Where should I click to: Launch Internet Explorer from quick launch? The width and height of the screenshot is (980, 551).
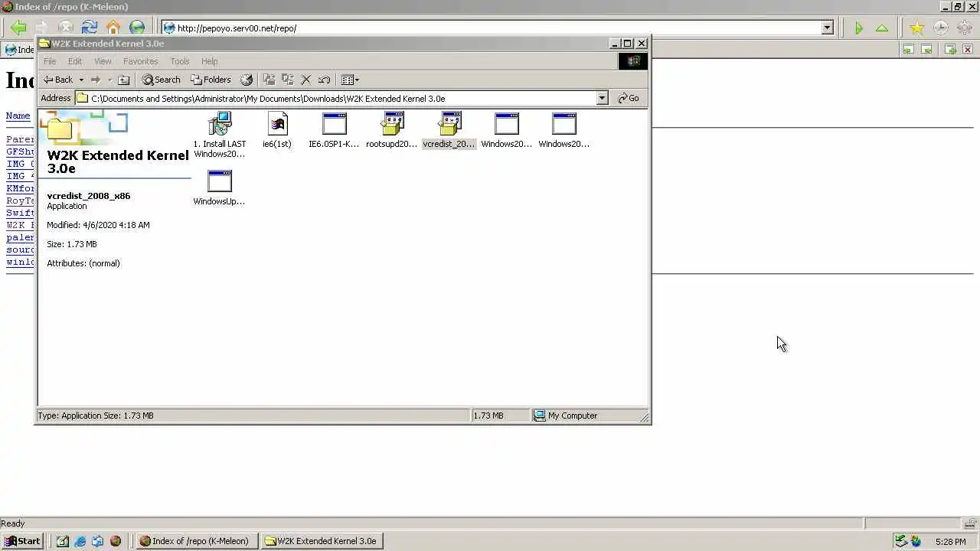point(80,541)
